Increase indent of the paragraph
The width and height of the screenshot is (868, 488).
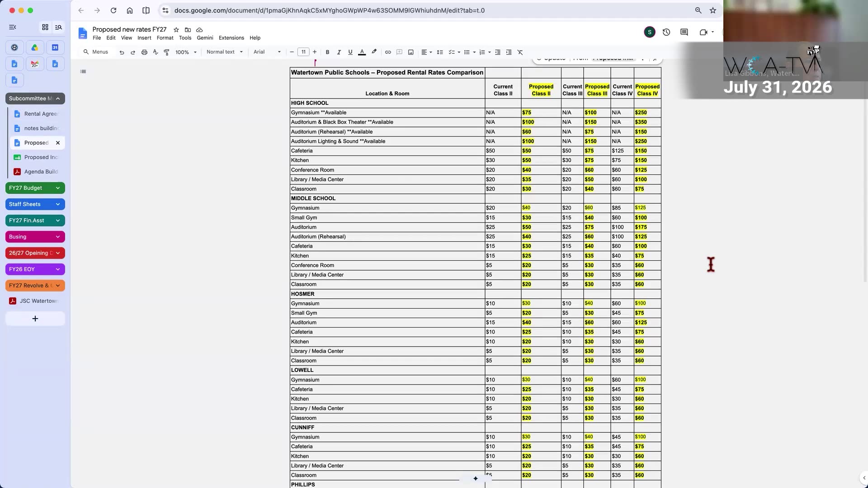(x=509, y=52)
